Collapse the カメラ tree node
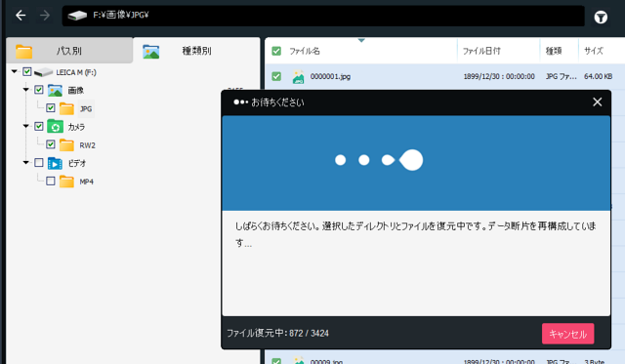The height and width of the screenshot is (364, 625). click(26, 126)
